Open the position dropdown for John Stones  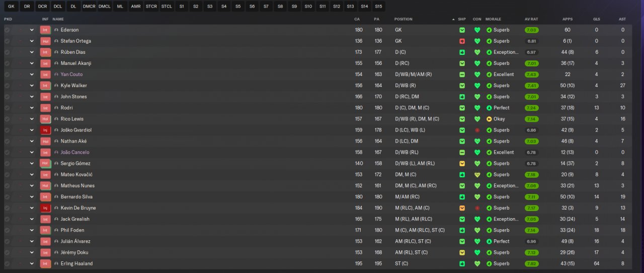[x=32, y=97]
